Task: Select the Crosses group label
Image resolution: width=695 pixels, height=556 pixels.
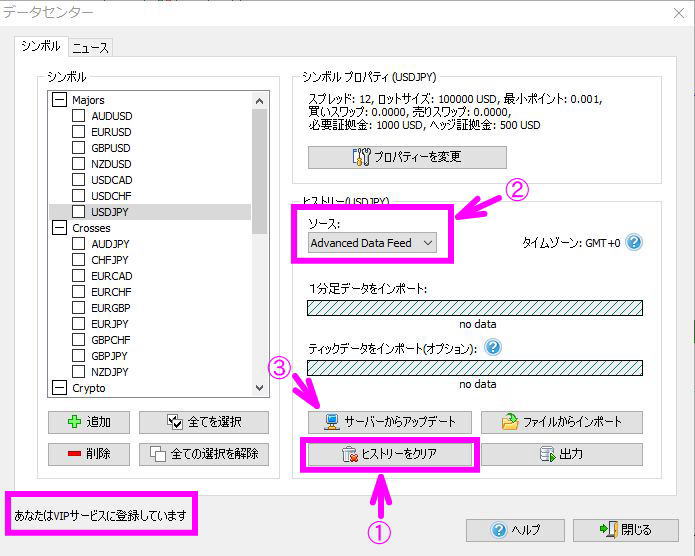Action: [91, 228]
